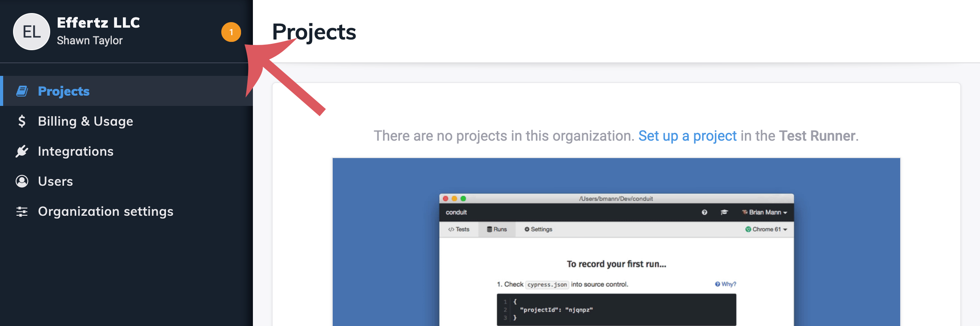The image size is (980, 326).
Task: Click the Organization settings sliders icon
Action: 22,211
